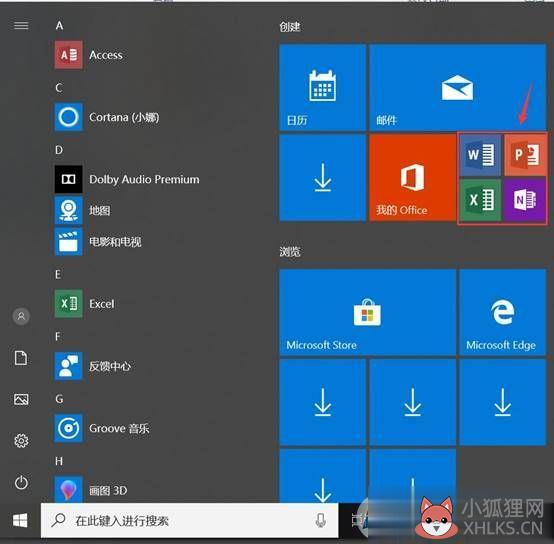Click the letter E section header
Screen dimensions: 554x544
tap(58, 274)
